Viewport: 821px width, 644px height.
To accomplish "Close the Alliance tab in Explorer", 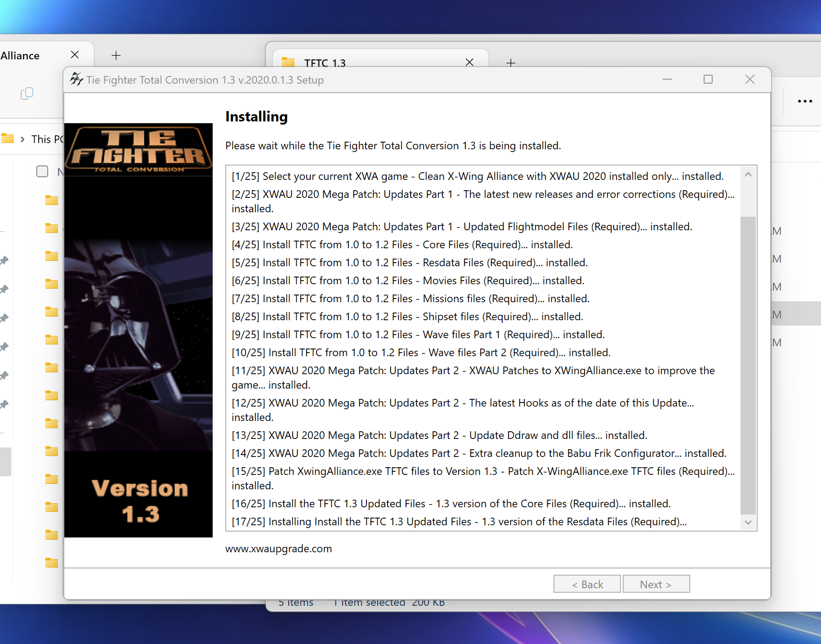I will point(75,55).
